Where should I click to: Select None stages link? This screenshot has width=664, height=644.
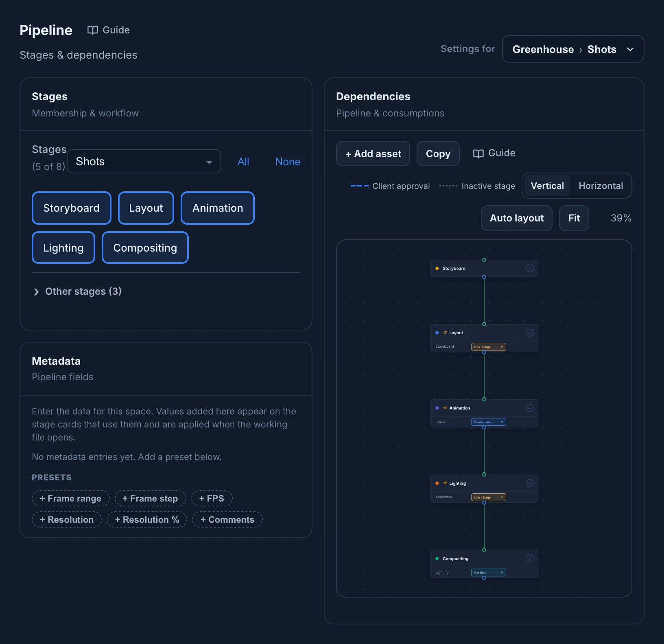(x=288, y=162)
